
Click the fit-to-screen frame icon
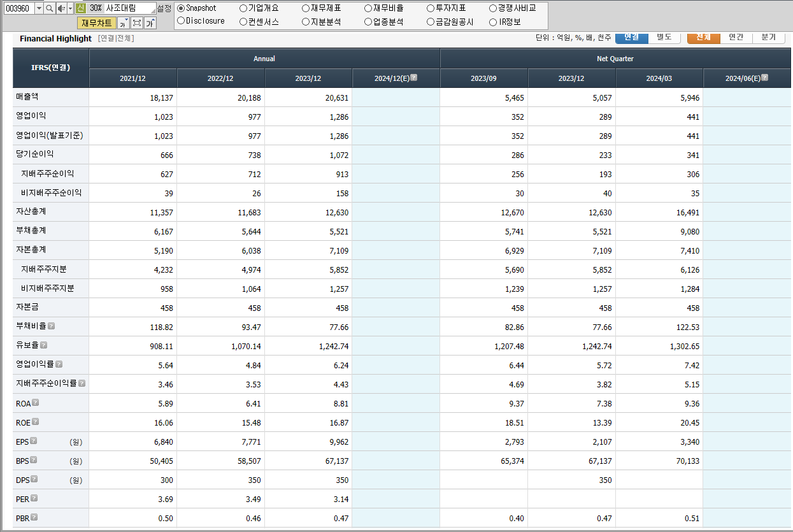pos(136,24)
